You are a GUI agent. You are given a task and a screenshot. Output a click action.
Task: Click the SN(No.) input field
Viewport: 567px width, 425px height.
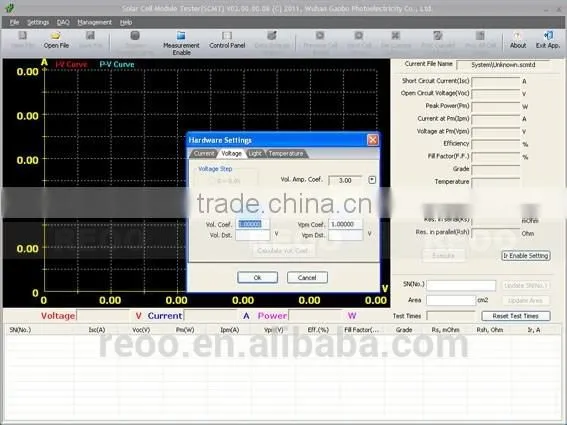pos(461,285)
